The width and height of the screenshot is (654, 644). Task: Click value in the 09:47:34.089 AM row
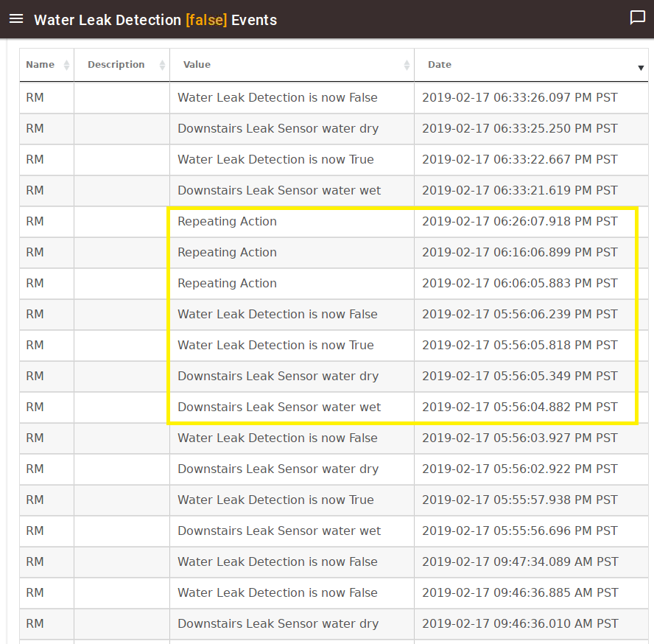click(278, 561)
